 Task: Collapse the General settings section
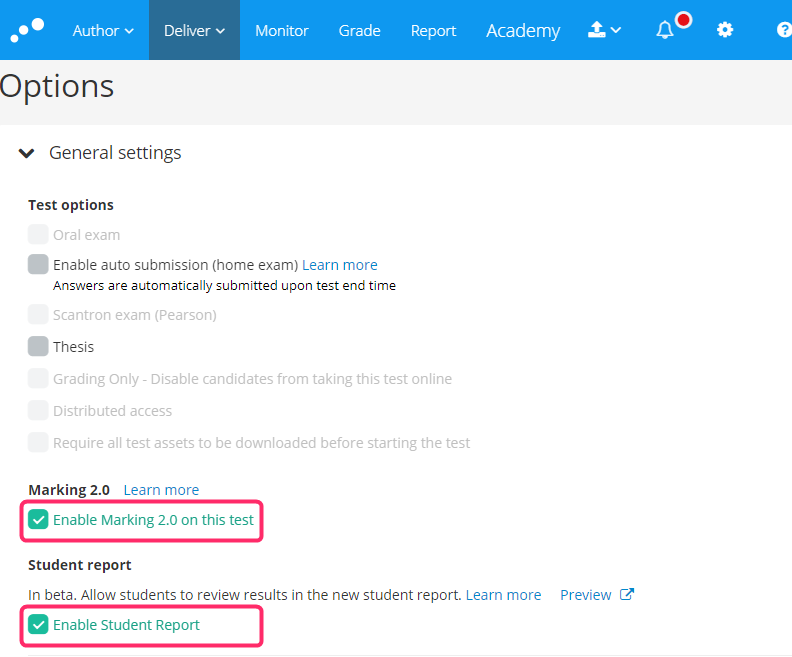point(26,153)
